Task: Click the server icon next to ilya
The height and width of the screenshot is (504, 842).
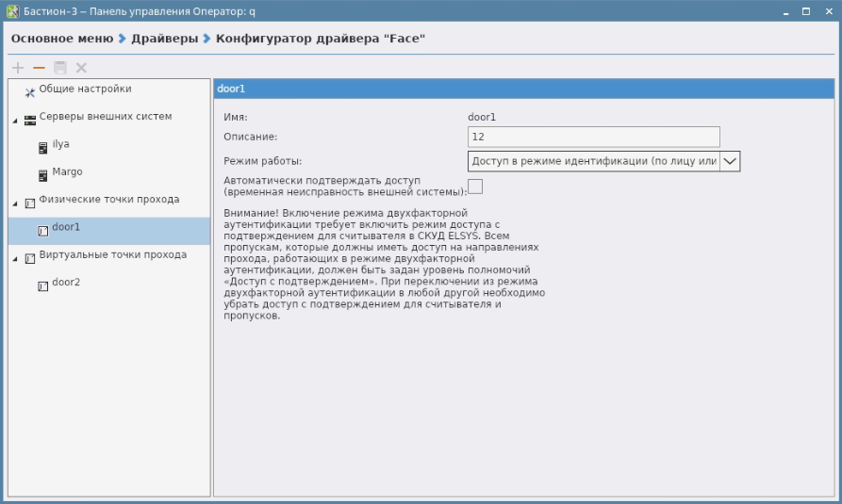Action: tap(43, 148)
